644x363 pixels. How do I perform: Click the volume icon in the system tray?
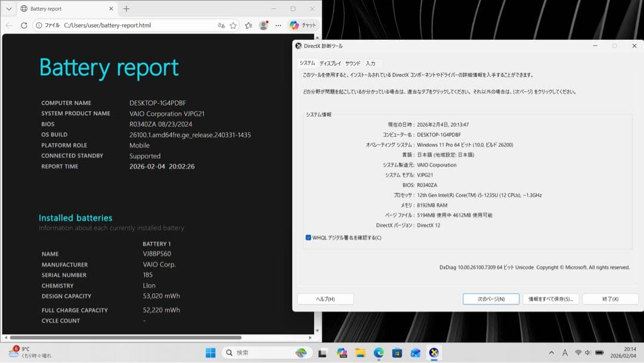(587, 352)
